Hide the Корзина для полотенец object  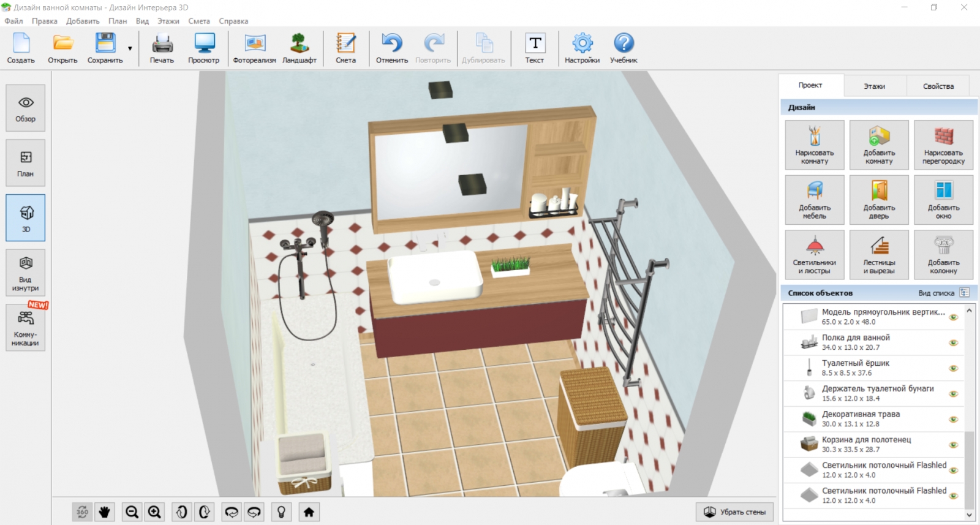point(953,445)
